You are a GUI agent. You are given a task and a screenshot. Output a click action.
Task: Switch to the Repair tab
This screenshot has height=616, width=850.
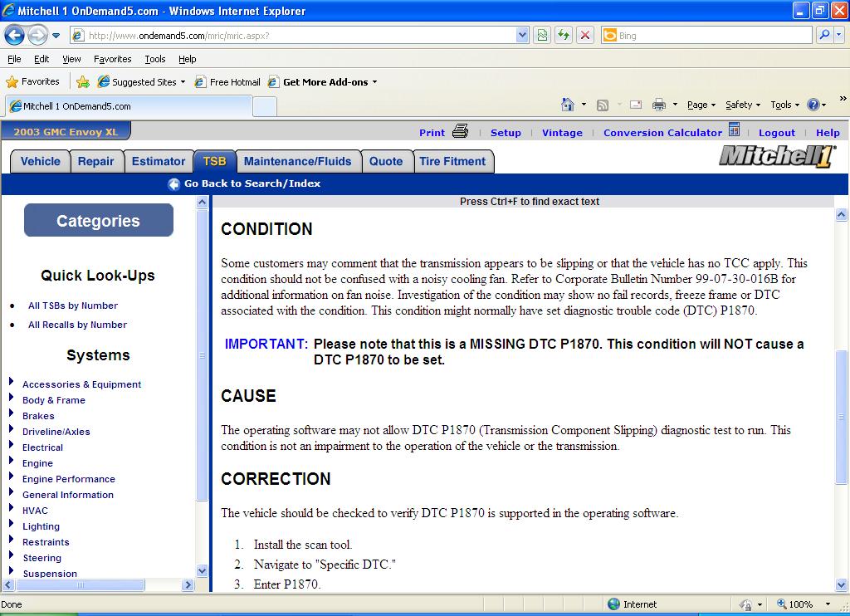pyautogui.click(x=96, y=162)
